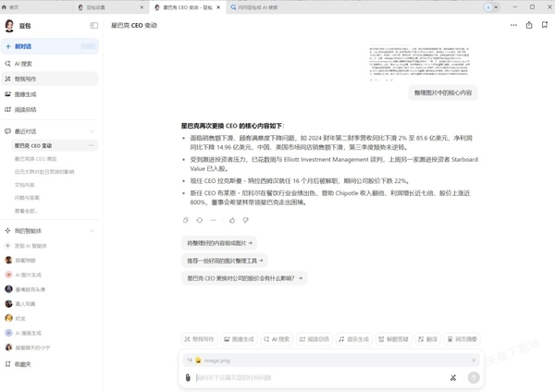Click the scissors screenshot icon in input box
555x392 pixels.
click(x=453, y=377)
